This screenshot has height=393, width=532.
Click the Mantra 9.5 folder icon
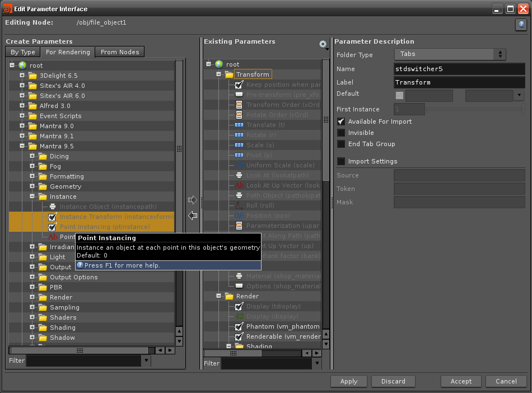32,146
